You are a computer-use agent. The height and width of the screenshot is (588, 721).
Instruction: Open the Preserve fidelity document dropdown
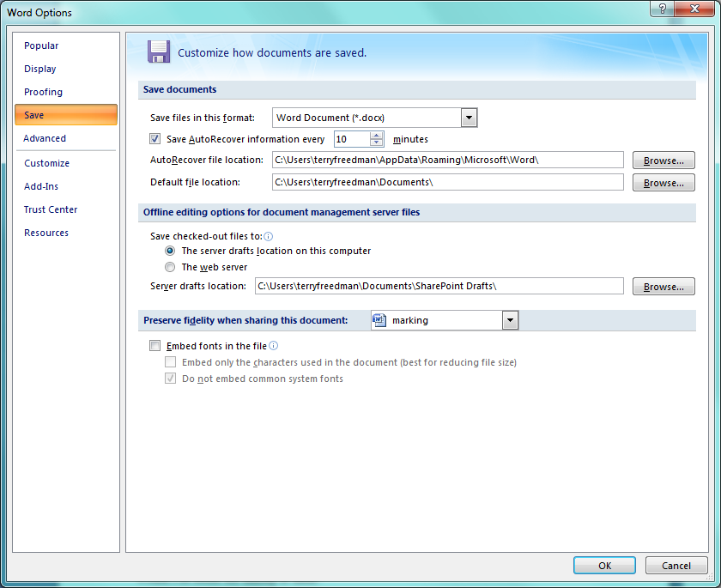(510, 320)
